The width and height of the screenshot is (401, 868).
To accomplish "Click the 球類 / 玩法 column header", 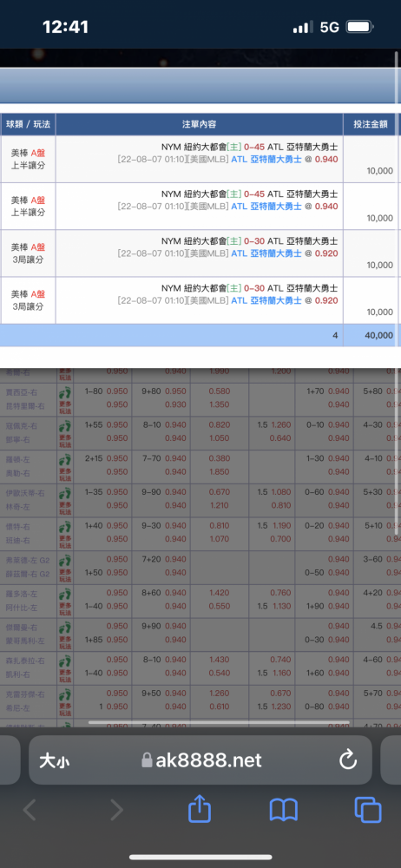I will pyautogui.click(x=28, y=124).
